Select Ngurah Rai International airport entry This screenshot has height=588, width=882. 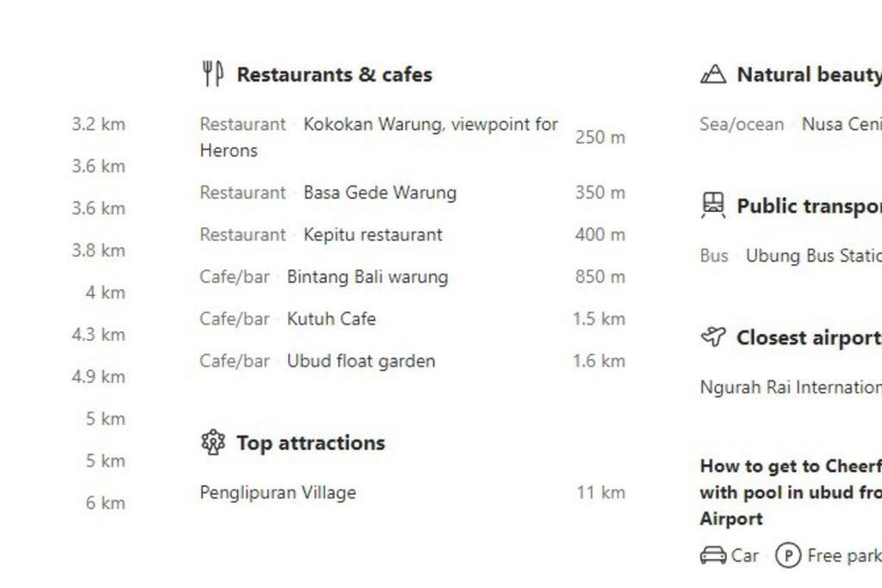(x=791, y=387)
